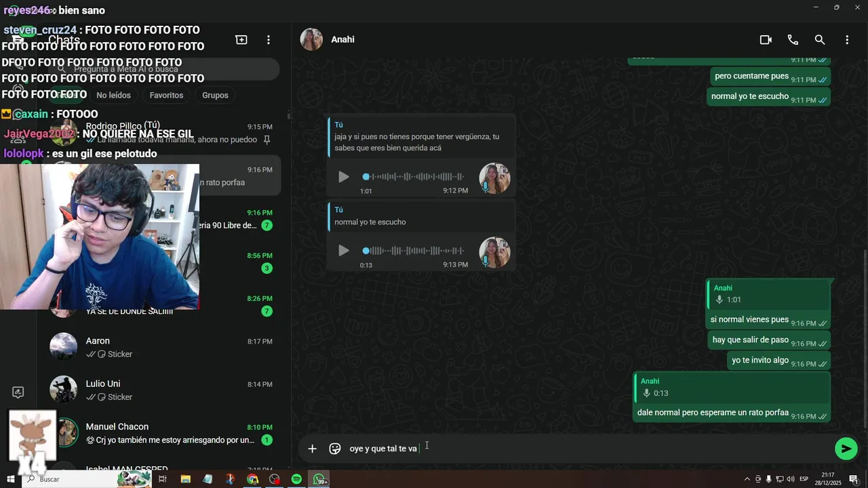This screenshot has height=488, width=868.
Task: Select the 'No leídos' filter
Action: (x=113, y=96)
